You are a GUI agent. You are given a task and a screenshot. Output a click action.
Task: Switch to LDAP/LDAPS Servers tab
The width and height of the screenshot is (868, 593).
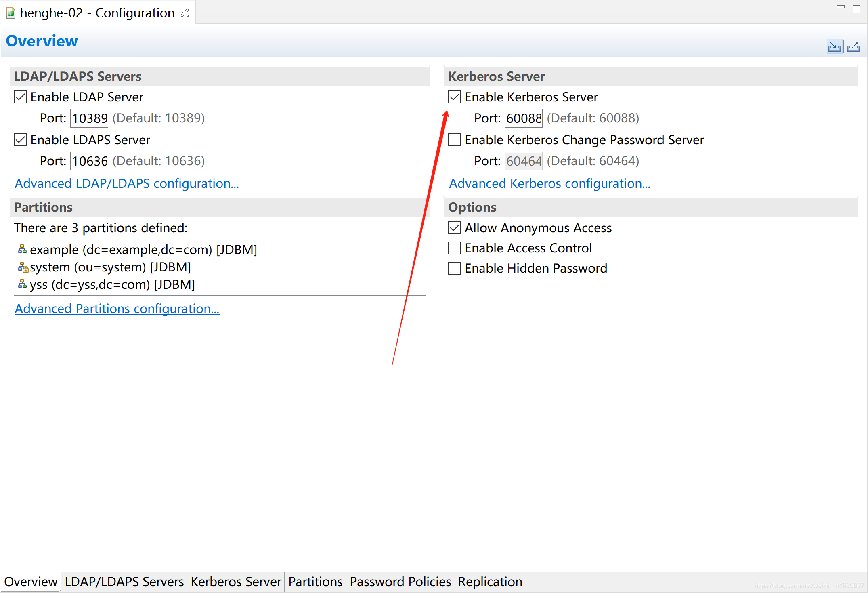pos(124,582)
